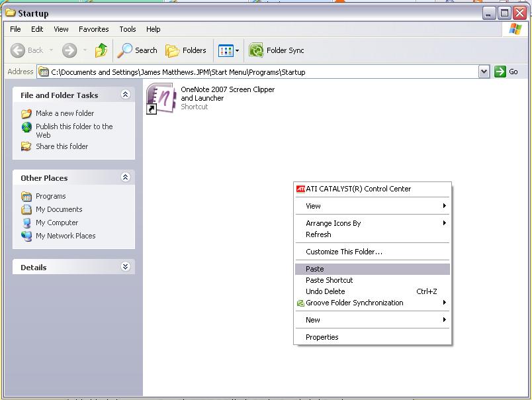Screen dimensions: 532x400
Task: Click Make a new folder link
Action: [65, 113]
